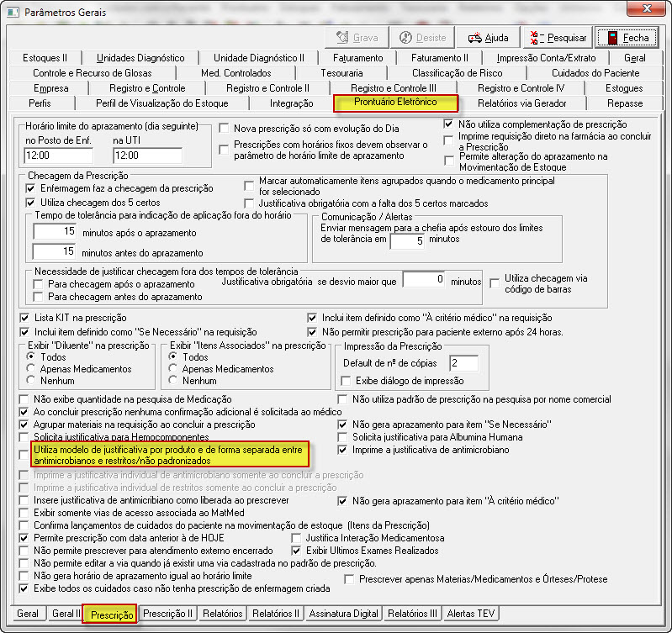This screenshot has height=633, width=672.
Task: Select Nenhum for Exibir Diluente
Action: [31, 380]
